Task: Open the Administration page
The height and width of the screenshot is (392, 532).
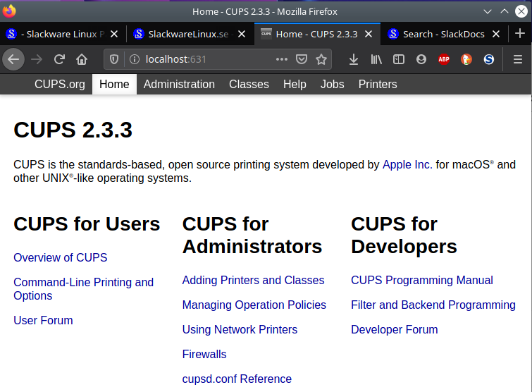Action: click(179, 84)
